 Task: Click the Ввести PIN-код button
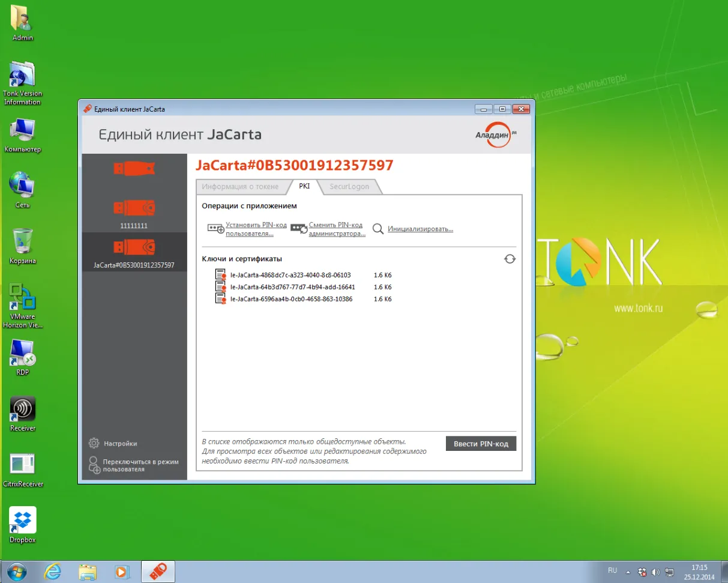point(481,444)
